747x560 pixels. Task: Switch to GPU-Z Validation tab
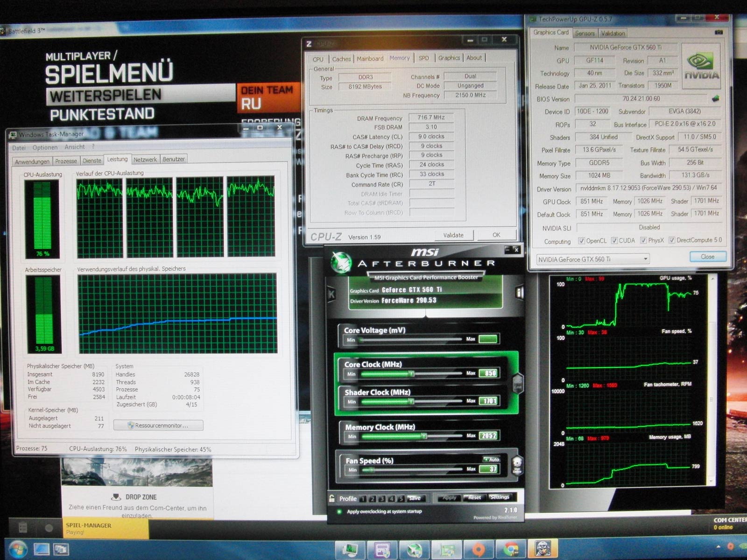[x=613, y=33]
